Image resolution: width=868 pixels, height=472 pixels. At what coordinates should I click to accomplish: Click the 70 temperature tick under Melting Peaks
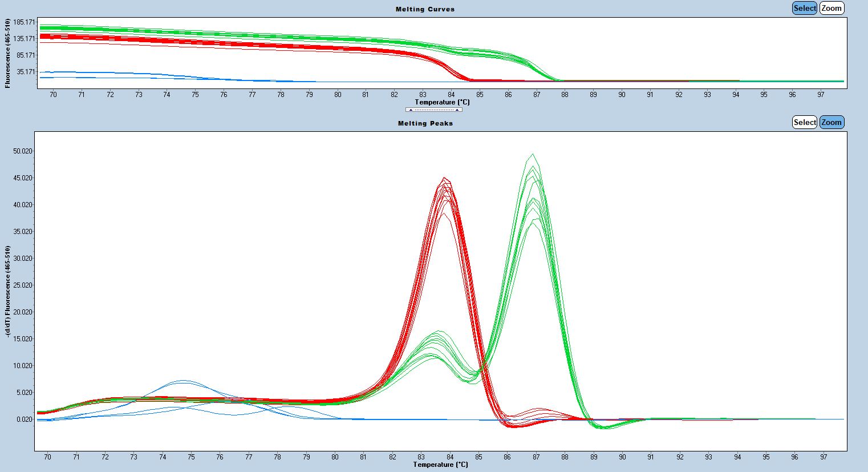click(47, 457)
